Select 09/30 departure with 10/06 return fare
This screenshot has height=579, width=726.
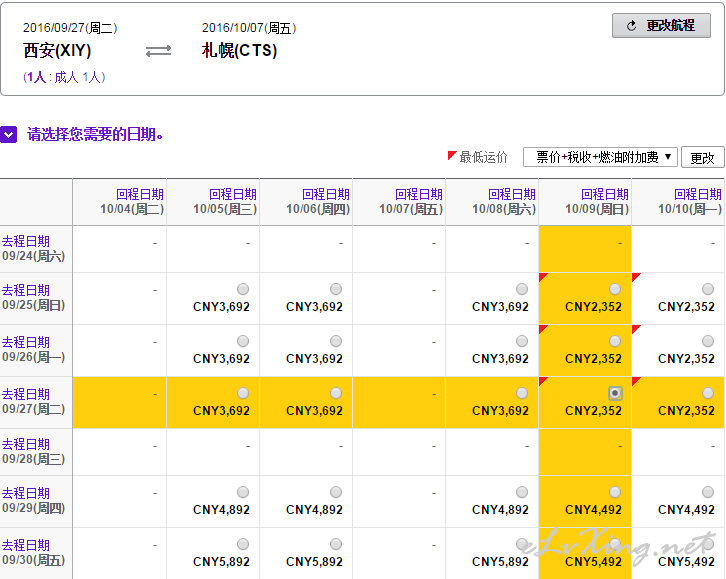point(336,544)
